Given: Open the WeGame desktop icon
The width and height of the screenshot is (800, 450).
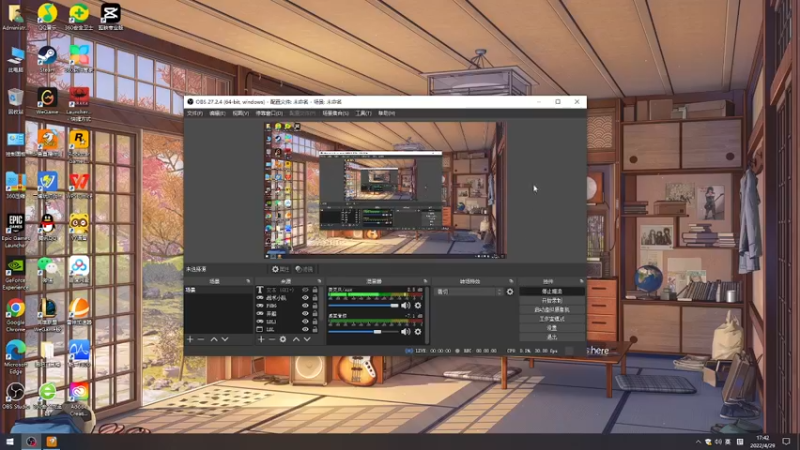Looking at the screenshot, I should point(47,101).
